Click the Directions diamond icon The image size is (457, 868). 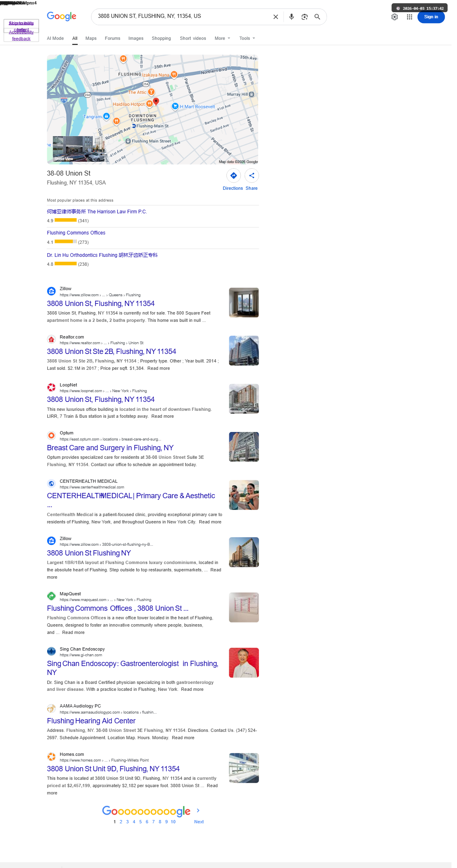point(234,176)
